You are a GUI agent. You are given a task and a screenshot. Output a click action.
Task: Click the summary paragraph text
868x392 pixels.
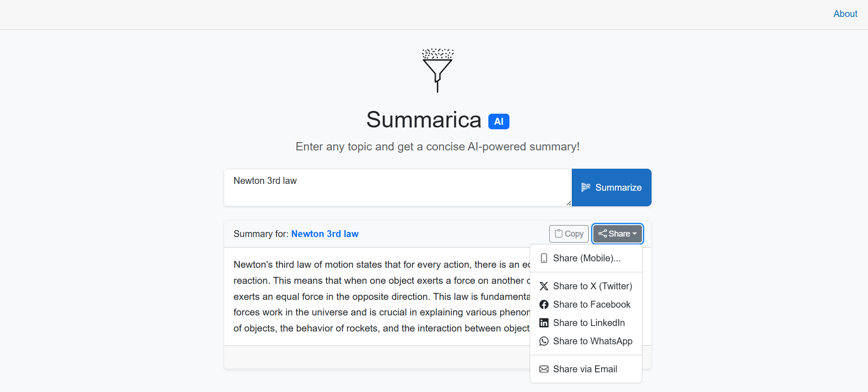tap(381, 296)
